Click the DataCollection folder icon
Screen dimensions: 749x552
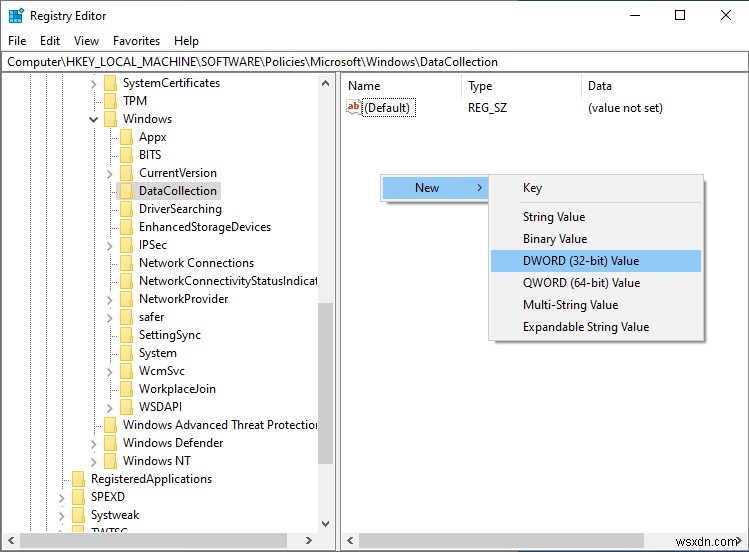point(127,191)
